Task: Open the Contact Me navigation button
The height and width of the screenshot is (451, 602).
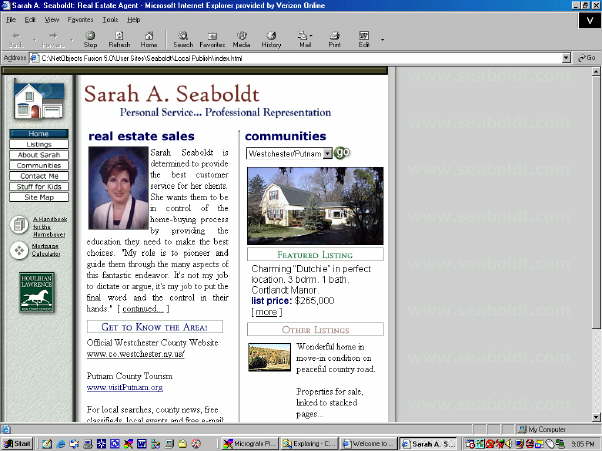Action: click(39, 176)
